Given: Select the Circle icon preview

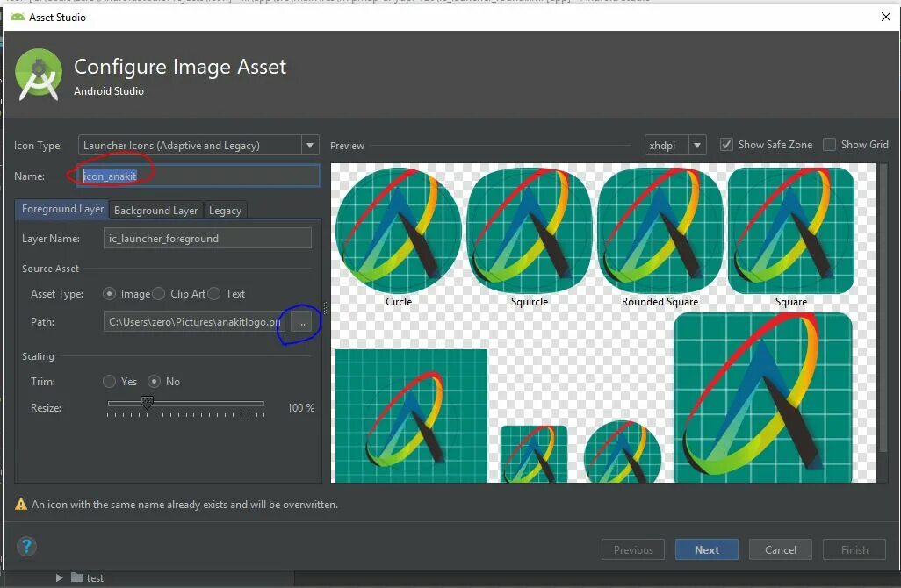Looking at the screenshot, I should click(x=398, y=230).
